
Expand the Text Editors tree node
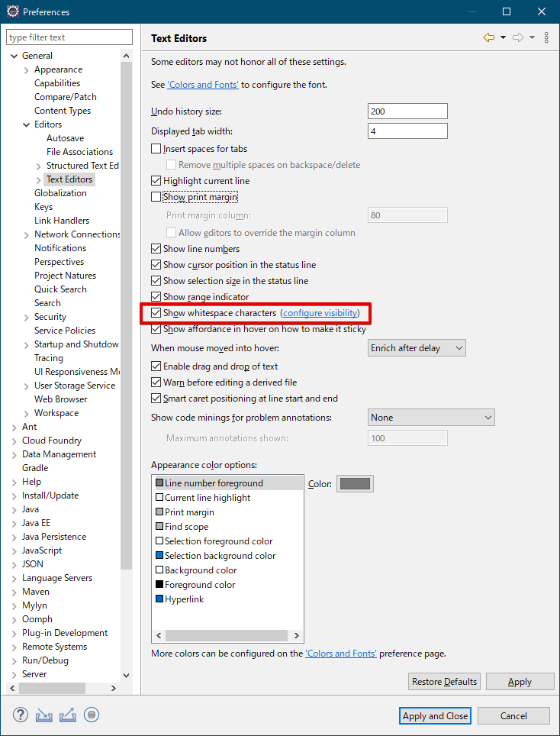click(x=38, y=179)
